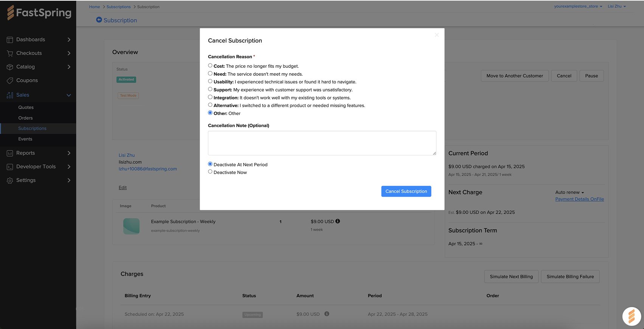Click the Pause button
This screenshot has height=329, width=644.
(591, 76)
